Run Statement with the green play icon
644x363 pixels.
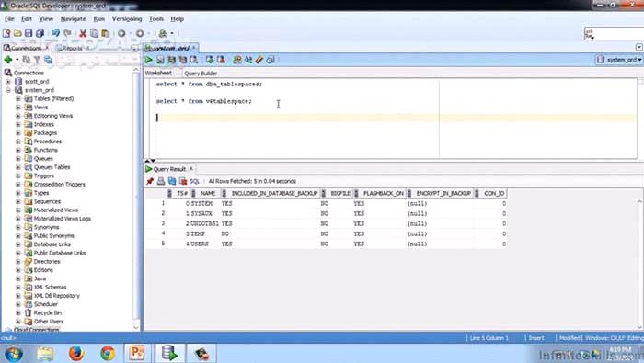click(149, 60)
